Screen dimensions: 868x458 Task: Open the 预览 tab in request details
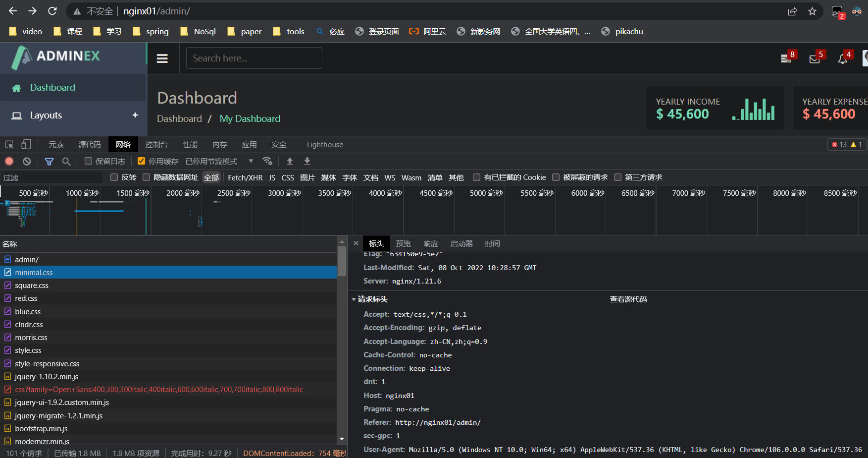click(404, 243)
